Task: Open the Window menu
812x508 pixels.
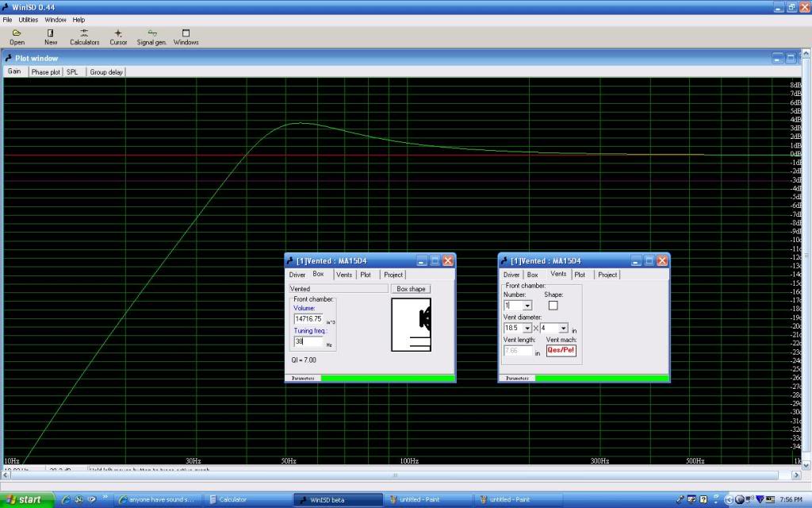Action: (x=56, y=20)
